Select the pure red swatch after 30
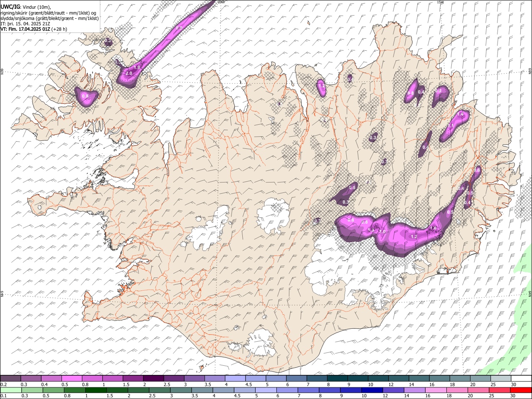Viewport: 532px width, 399px height. (521, 390)
